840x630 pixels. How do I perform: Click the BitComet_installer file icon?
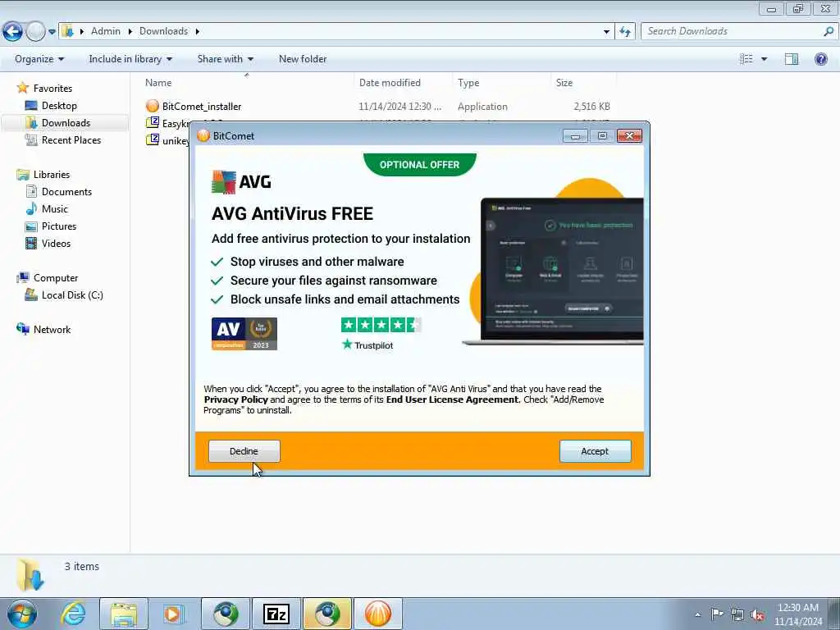[153, 106]
